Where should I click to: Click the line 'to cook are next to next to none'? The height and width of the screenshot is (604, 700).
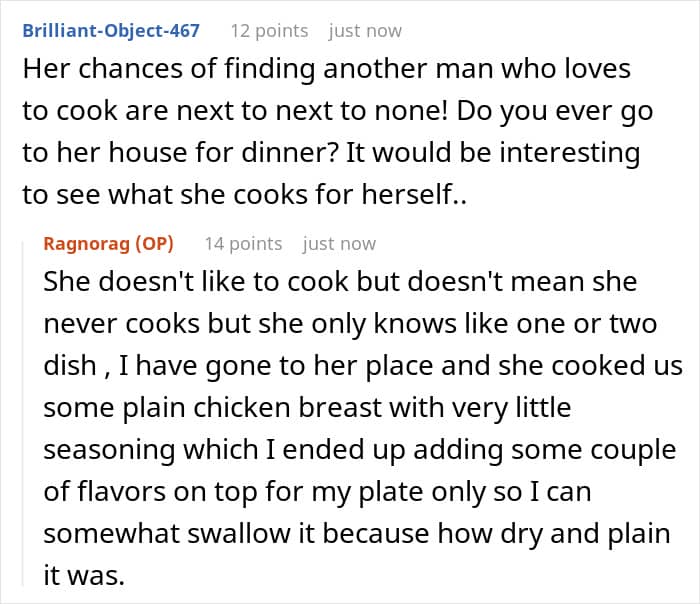[338, 112]
